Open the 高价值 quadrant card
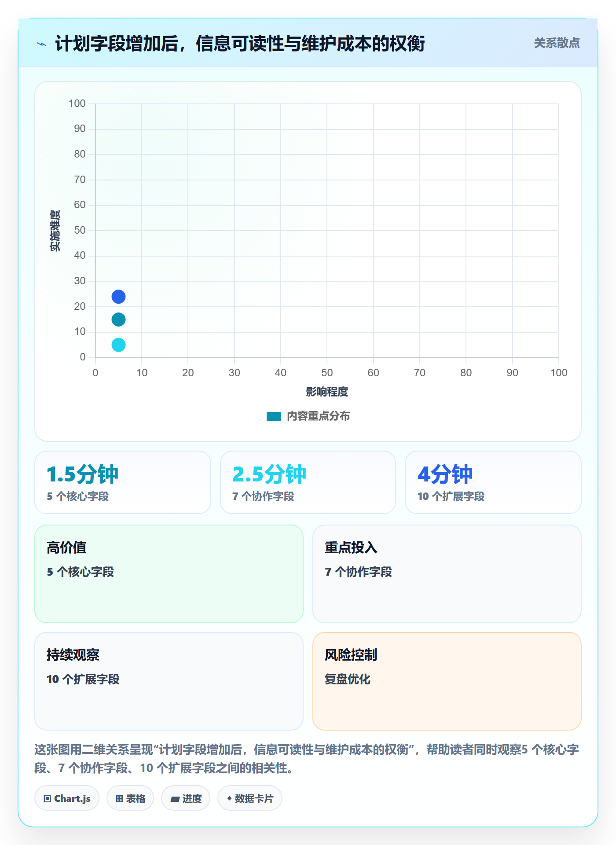 (x=169, y=574)
